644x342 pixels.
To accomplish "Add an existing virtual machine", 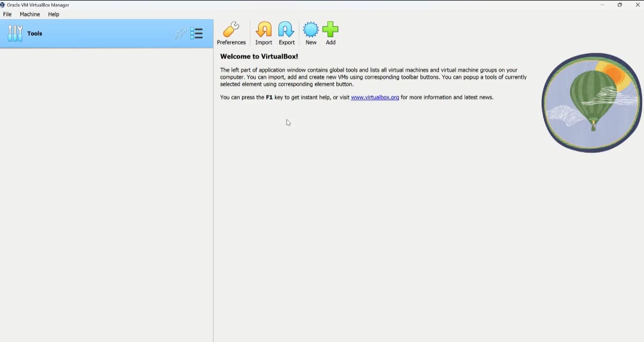I will coord(330,33).
